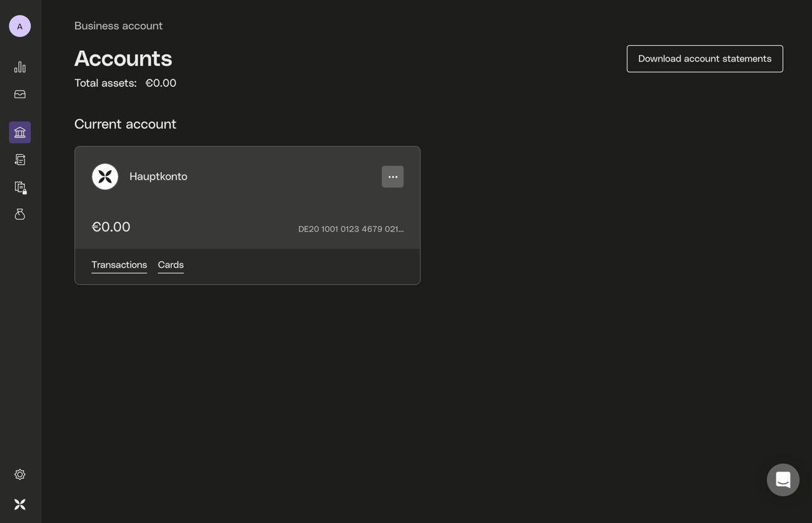Open the support chat bubble widget
812x523 pixels.
(x=783, y=480)
